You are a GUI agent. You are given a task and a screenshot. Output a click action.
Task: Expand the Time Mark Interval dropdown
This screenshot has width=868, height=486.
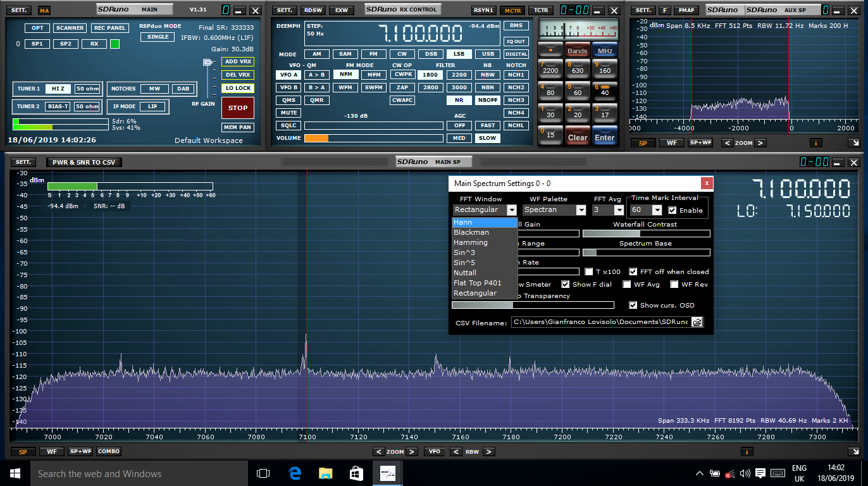point(657,210)
